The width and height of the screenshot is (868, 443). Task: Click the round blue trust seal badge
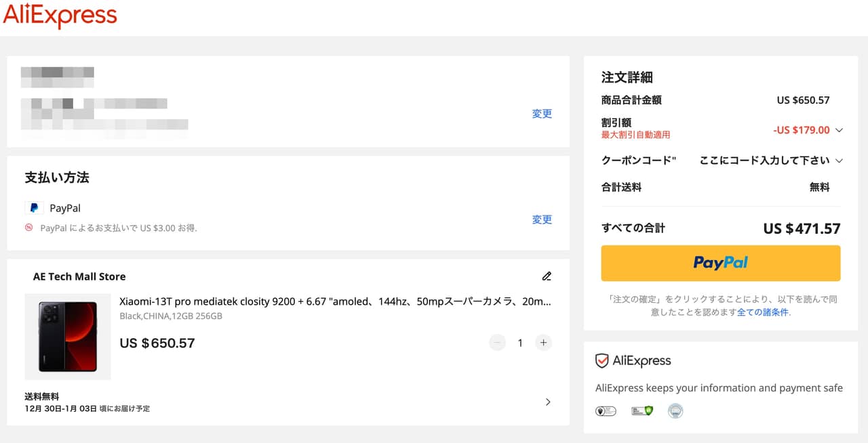[x=675, y=410]
